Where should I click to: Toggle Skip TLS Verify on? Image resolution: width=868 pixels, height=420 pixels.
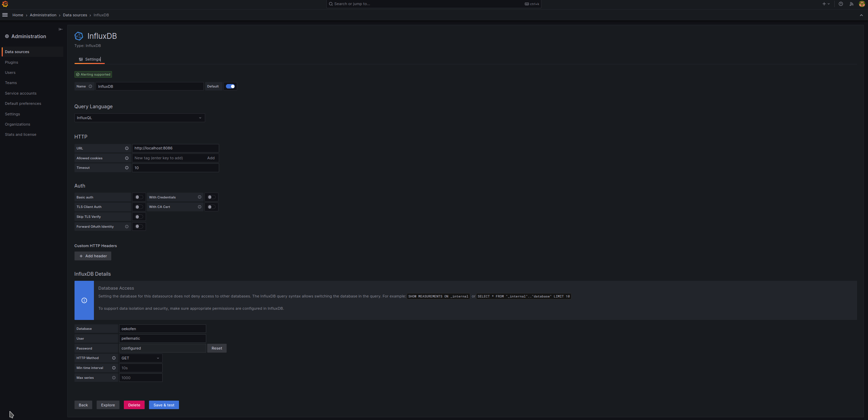click(139, 217)
